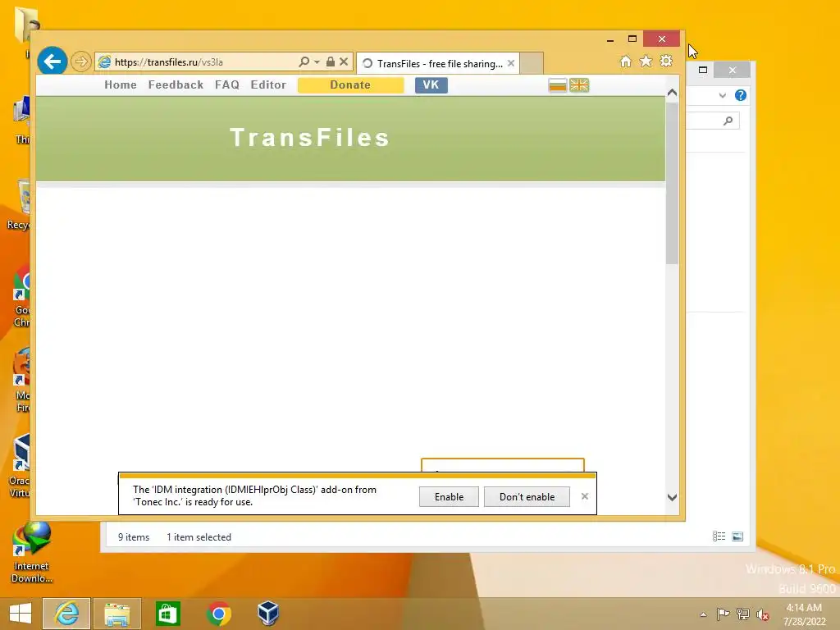Click the search magnifier in the address bar
This screenshot has width=840, height=630.
click(x=304, y=62)
